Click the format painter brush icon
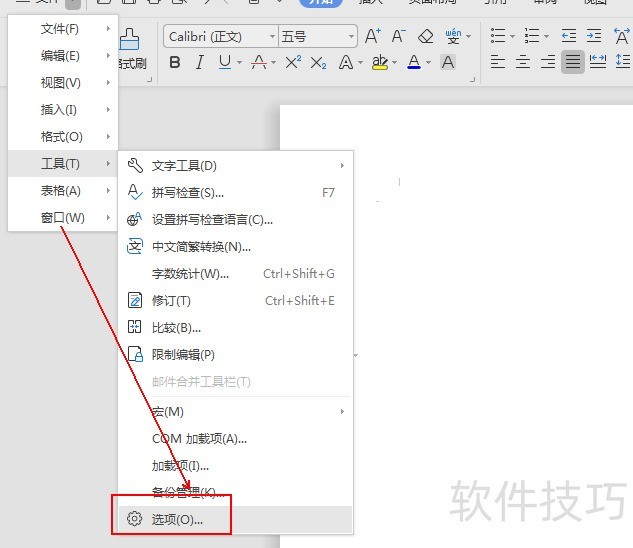Image resolution: width=633 pixels, height=548 pixels. click(130, 40)
